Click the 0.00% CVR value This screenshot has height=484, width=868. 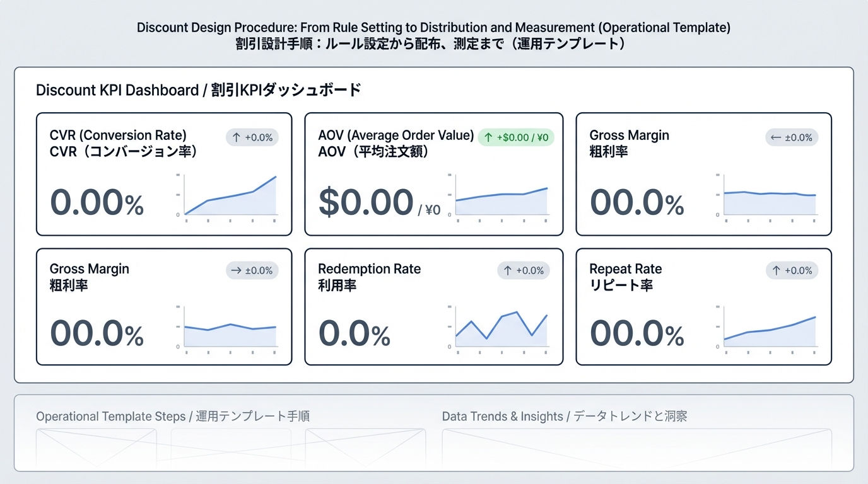(x=97, y=202)
